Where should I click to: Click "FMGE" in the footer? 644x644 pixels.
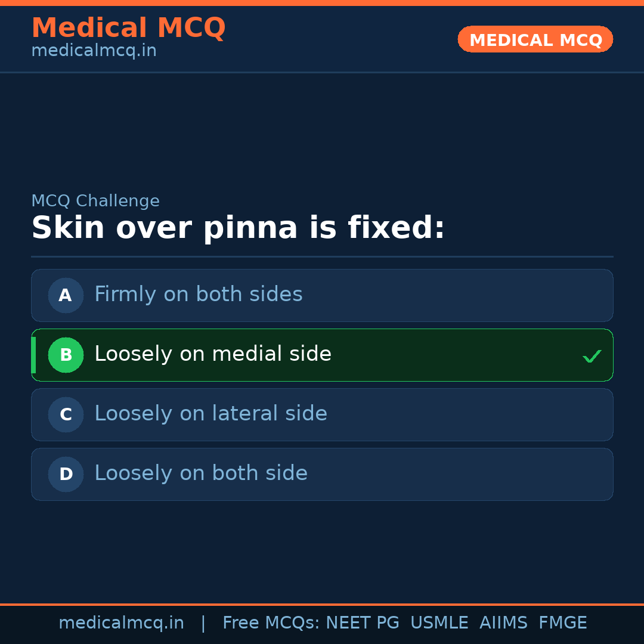[x=563, y=623]
